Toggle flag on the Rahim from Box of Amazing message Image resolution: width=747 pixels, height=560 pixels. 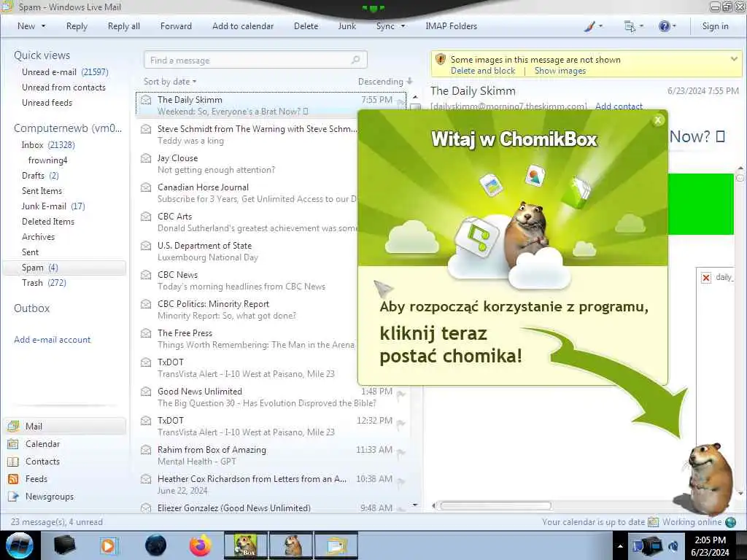point(401,452)
